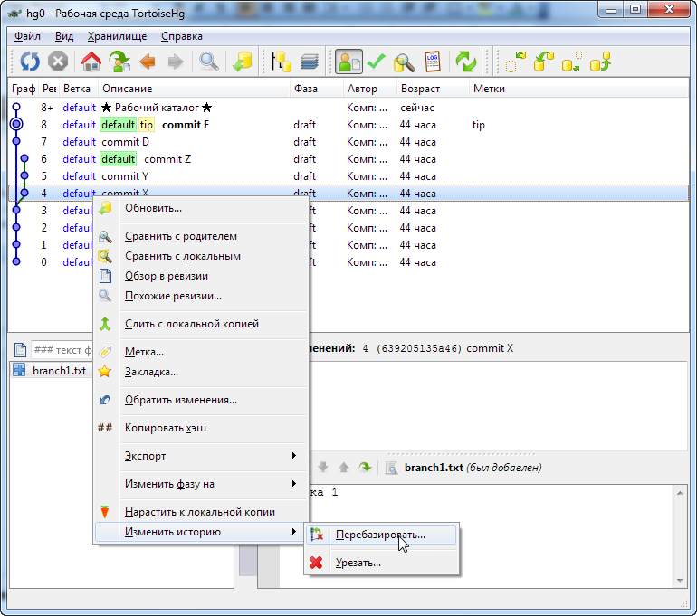Open the LOG clipboard icon

432,62
